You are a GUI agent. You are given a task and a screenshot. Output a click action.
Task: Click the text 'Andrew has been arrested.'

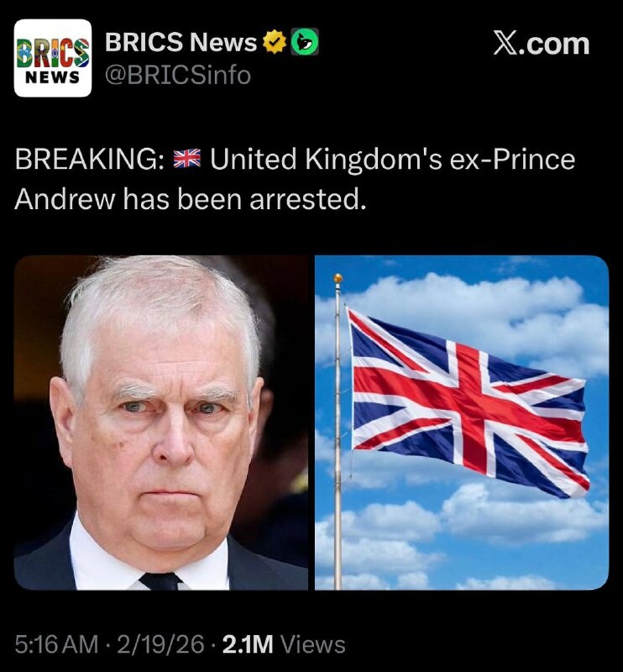click(191, 199)
